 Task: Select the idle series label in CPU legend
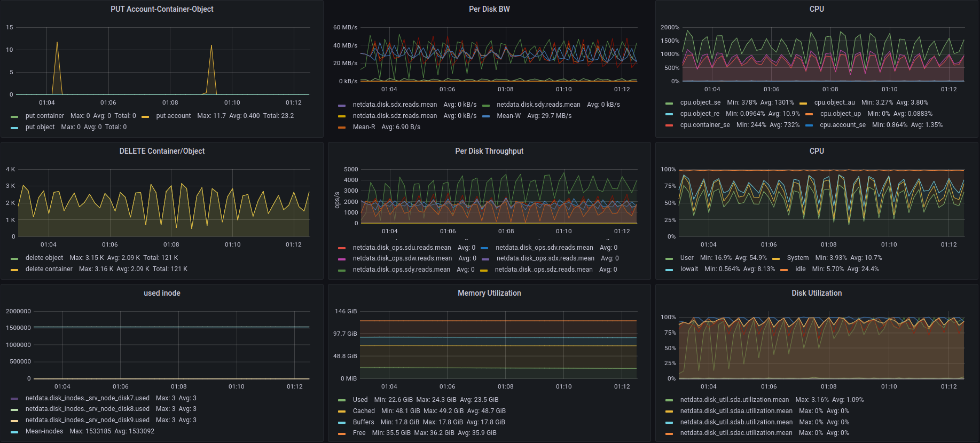point(800,269)
